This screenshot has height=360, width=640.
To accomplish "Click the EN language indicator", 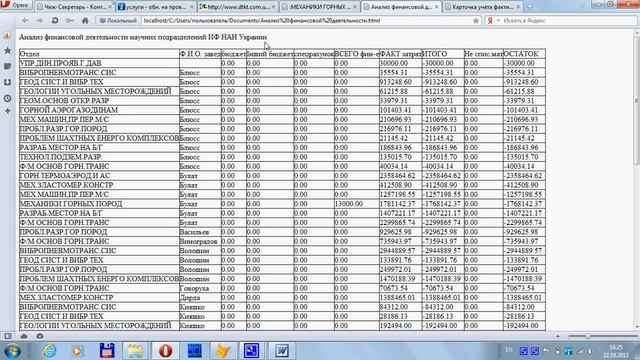I will point(509,350).
